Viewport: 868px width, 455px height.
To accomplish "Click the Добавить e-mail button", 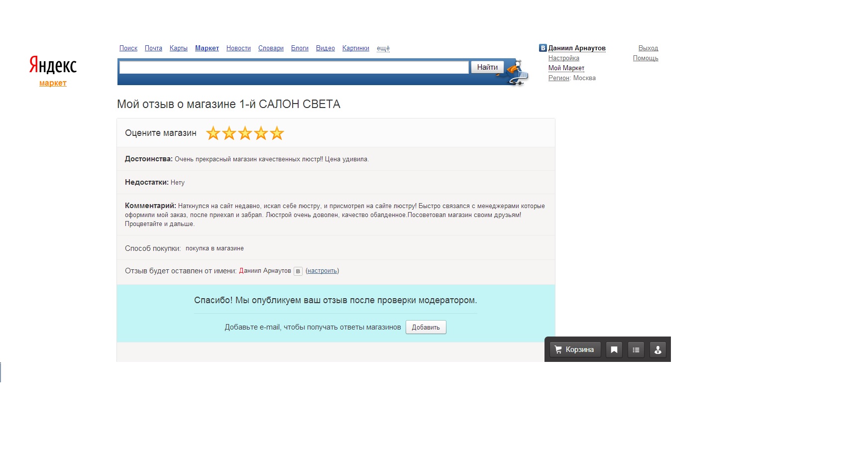I will click(x=426, y=327).
